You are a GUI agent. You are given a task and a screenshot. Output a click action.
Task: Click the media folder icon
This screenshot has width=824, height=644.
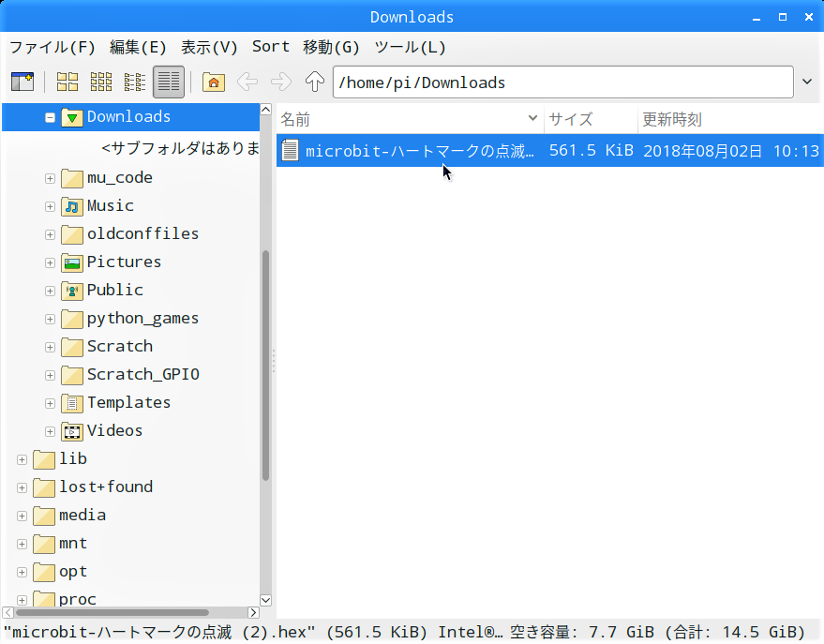[x=44, y=517]
